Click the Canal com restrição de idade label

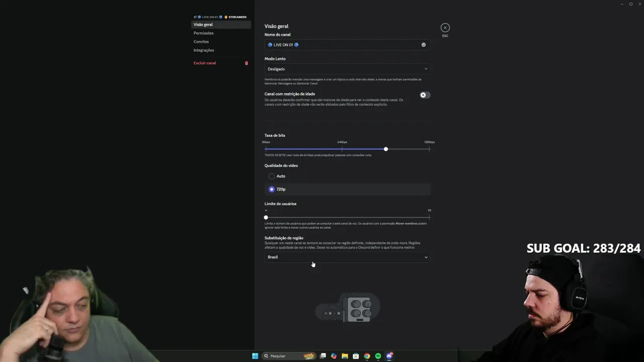[x=290, y=94]
